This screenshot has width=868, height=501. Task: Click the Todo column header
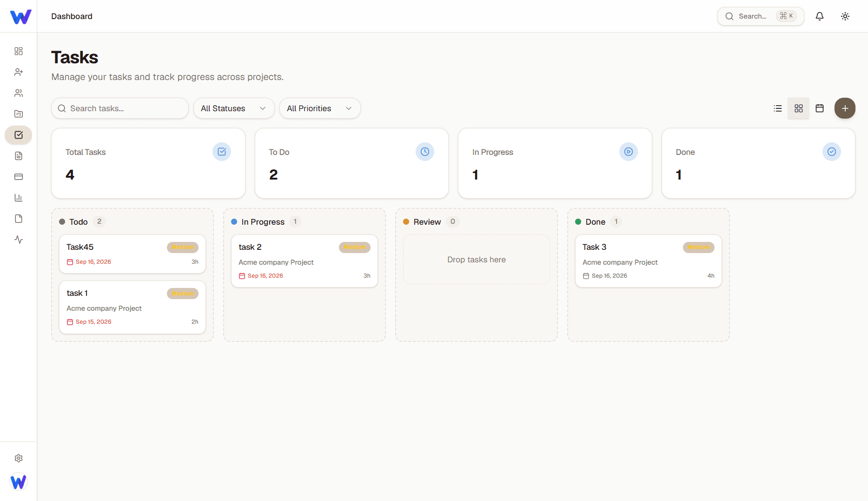79,222
